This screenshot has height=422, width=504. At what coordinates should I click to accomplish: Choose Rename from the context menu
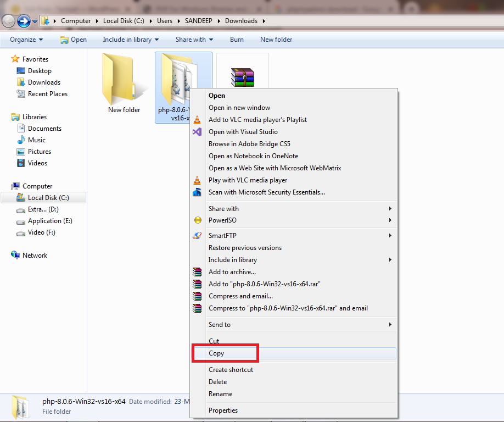[x=220, y=394]
